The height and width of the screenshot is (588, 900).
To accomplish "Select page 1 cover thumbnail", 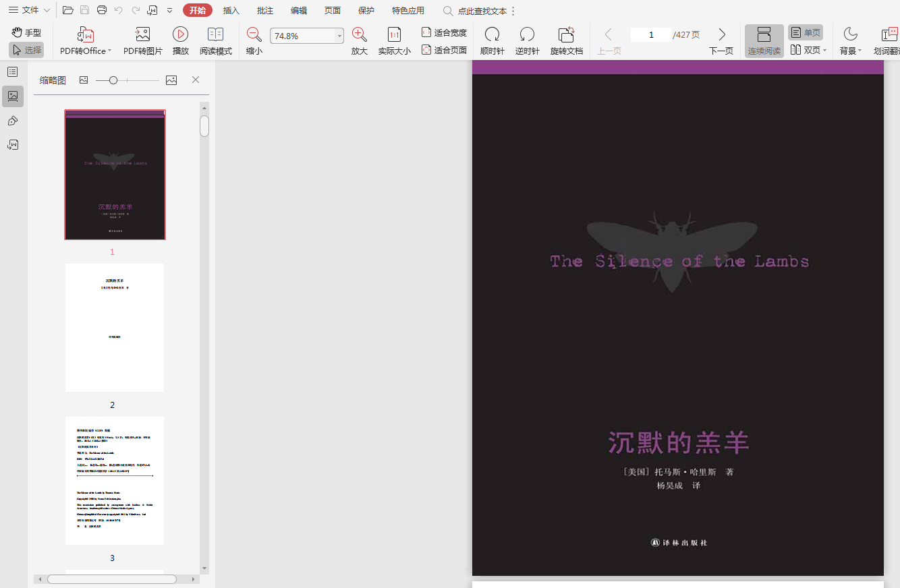I will tap(115, 175).
